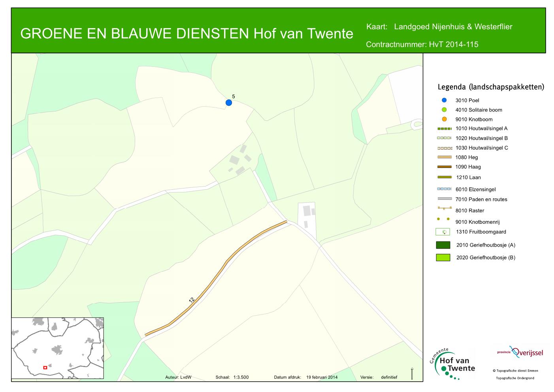
Task: Click the 1210 Laan legend line
Action: (x=444, y=177)
